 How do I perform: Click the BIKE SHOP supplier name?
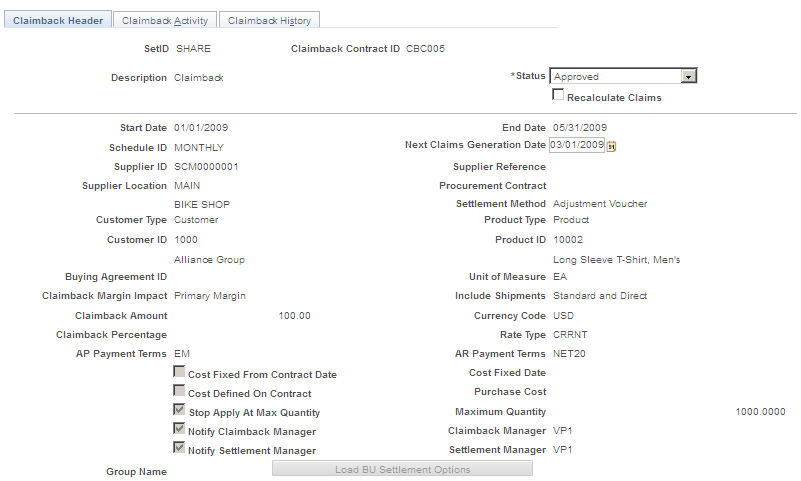202,204
